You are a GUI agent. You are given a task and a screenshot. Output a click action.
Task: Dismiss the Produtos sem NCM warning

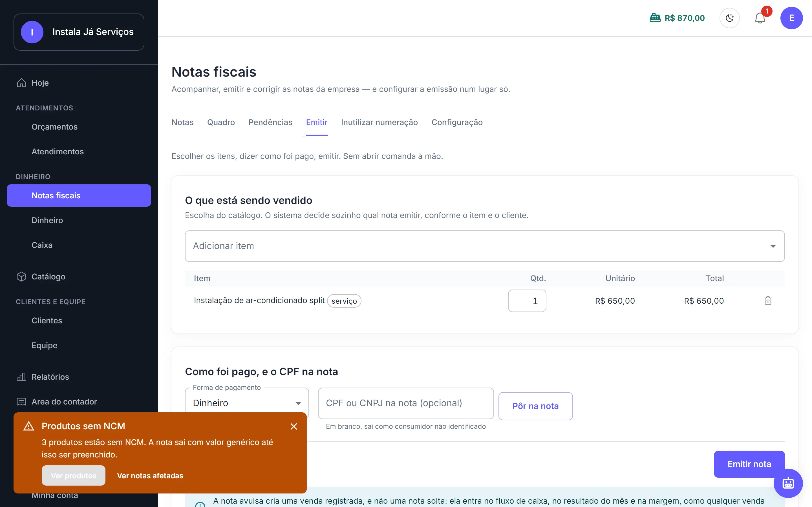pyautogui.click(x=294, y=426)
